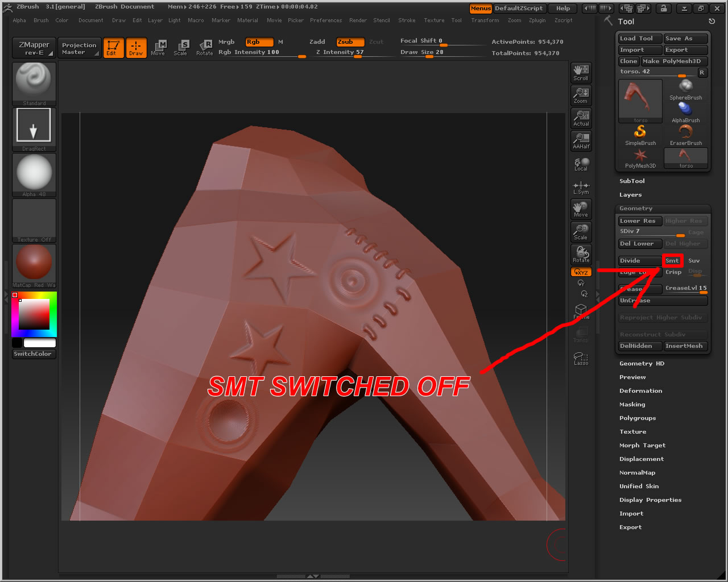Expand the Masking panel section

632,405
